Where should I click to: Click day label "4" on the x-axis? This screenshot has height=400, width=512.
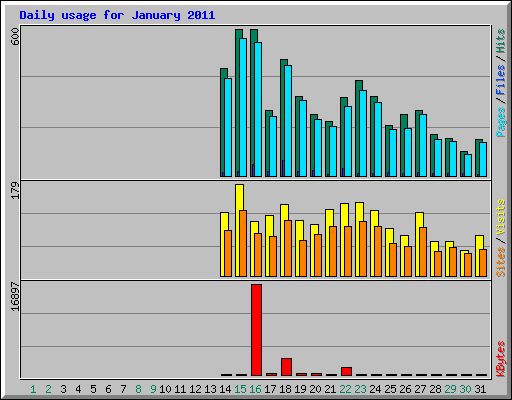(x=78, y=389)
